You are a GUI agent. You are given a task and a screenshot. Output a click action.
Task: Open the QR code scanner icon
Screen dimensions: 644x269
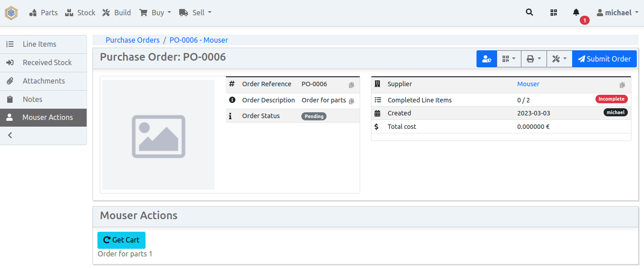(554, 13)
